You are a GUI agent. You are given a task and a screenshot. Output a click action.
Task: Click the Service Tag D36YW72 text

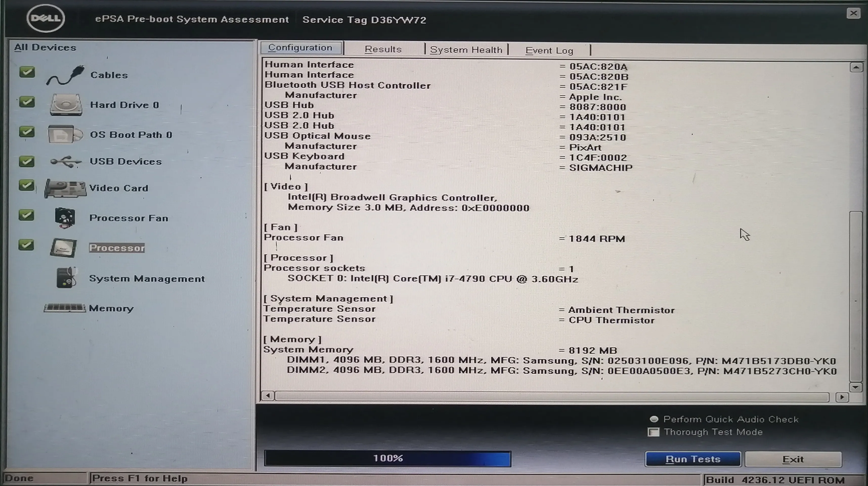pyautogui.click(x=364, y=20)
